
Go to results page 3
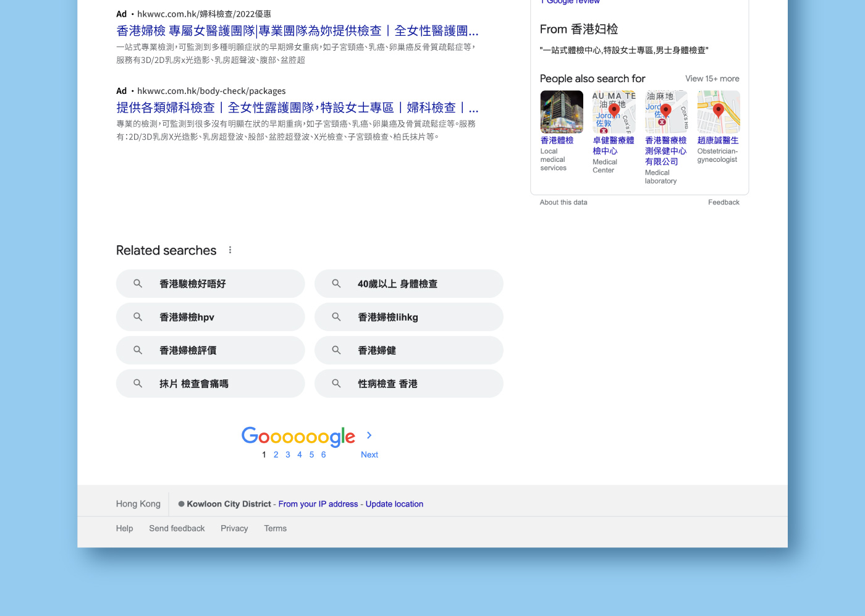pos(288,455)
